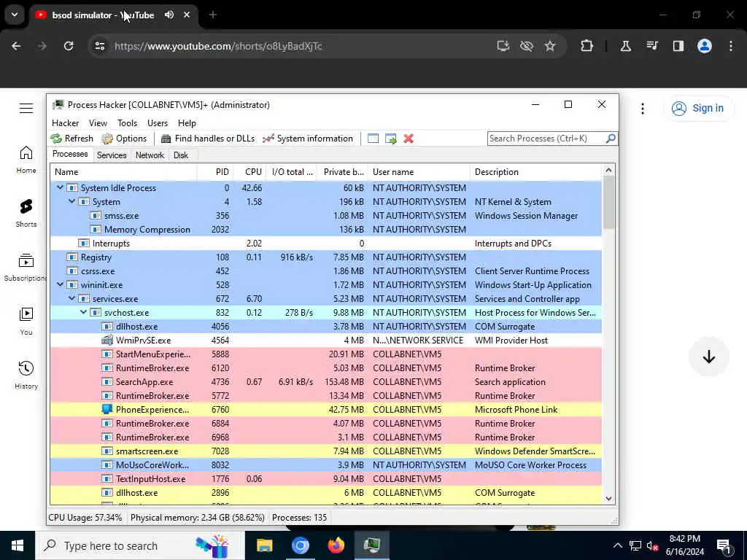The height and width of the screenshot is (560, 747).
Task: Select the Interrupts row
Action: click(326, 244)
